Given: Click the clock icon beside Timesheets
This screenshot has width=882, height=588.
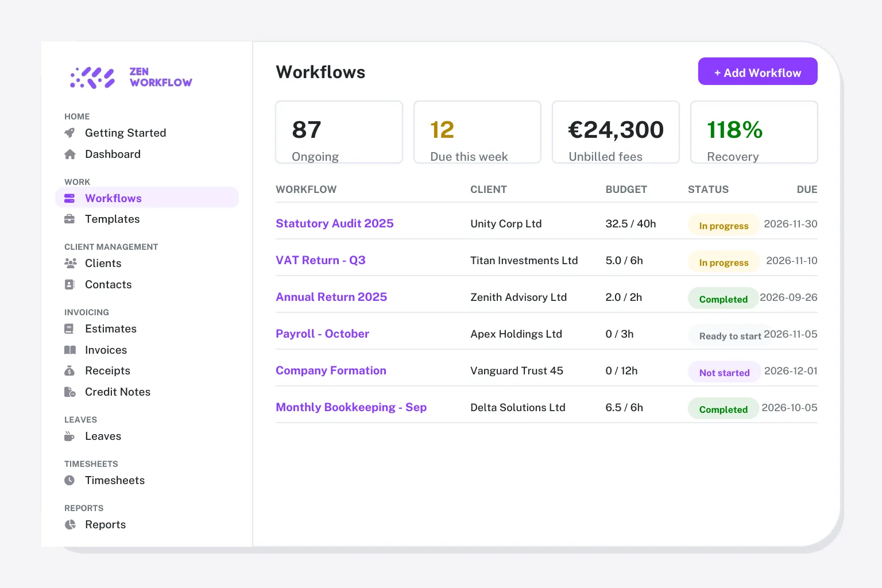Looking at the screenshot, I should click(x=69, y=481).
